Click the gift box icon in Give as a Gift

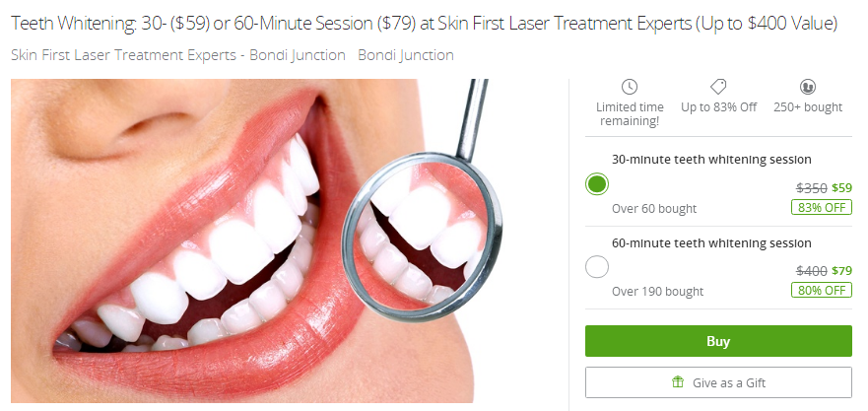678,381
